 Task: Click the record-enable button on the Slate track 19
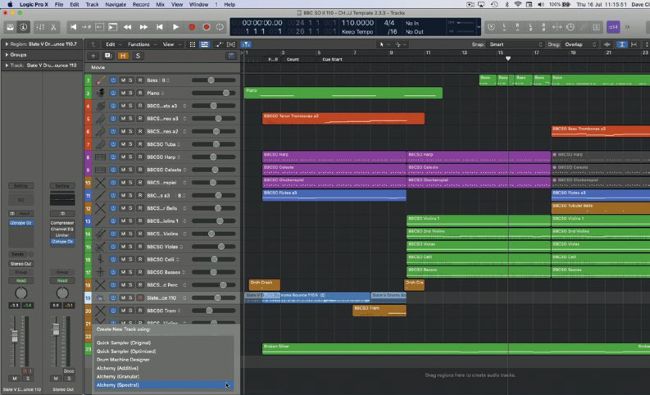(140, 298)
